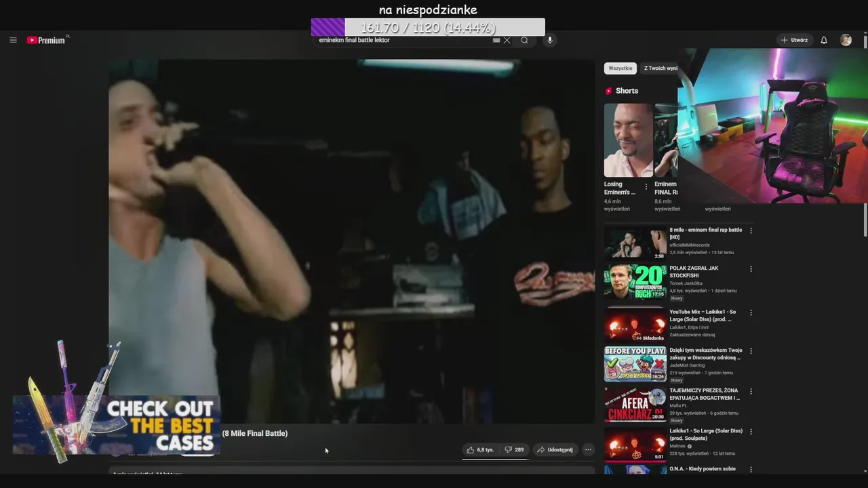Open options for 'Losing Eminem's' short

pyautogui.click(x=646, y=186)
